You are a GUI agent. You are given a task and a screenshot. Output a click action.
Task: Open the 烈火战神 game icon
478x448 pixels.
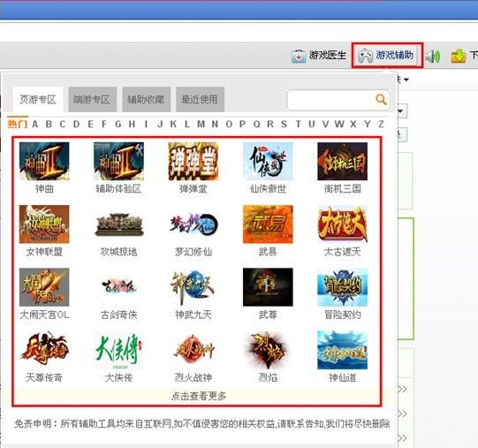(193, 350)
